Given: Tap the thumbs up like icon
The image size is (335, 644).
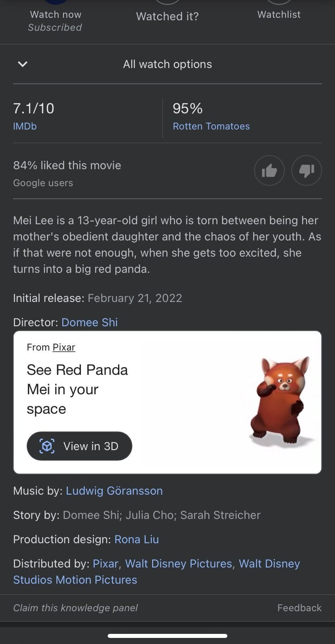Looking at the screenshot, I should tap(269, 171).
